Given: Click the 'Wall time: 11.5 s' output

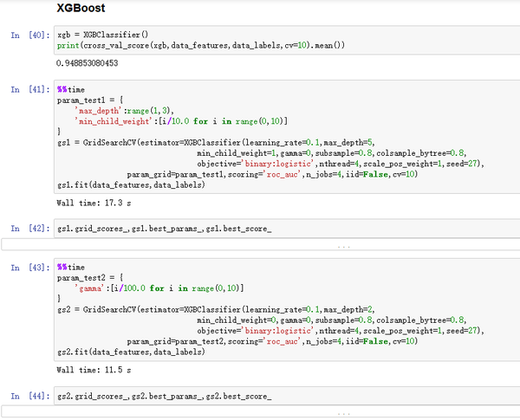Looking at the screenshot, I should click(x=94, y=370).
